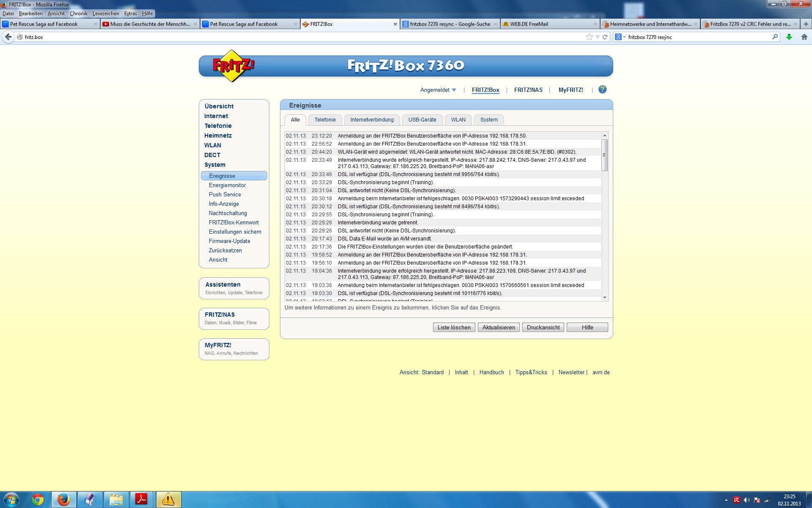This screenshot has width=812, height=508.
Task: Open the Firmware-Update link
Action: tap(229, 241)
